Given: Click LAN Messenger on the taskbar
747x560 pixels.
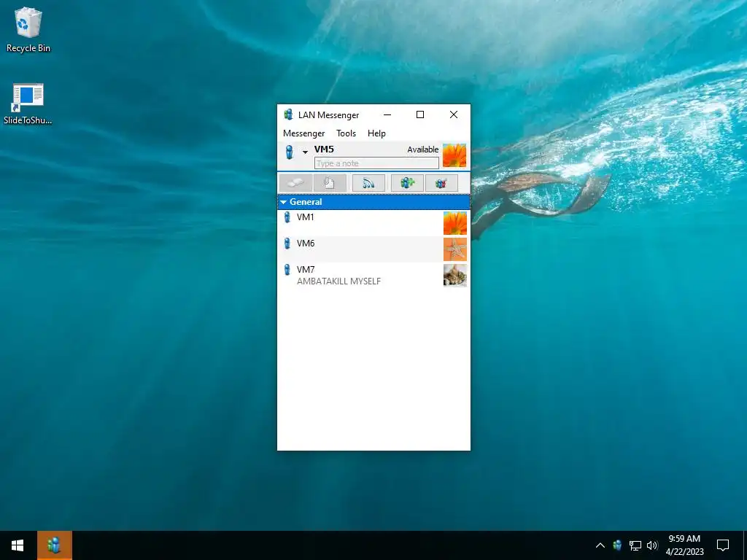Looking at the screenshot, I should coord(55,545).
